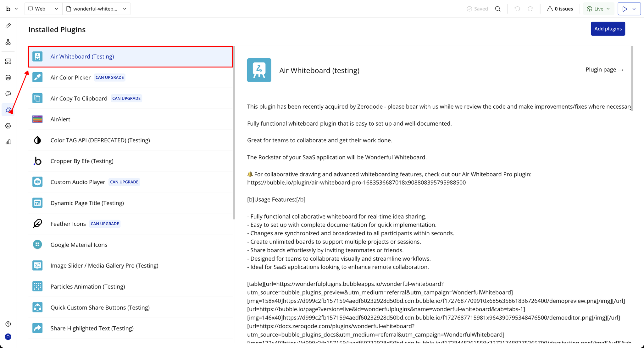Open the Workflow tab icon in sidebar

(x=8, y=42)
